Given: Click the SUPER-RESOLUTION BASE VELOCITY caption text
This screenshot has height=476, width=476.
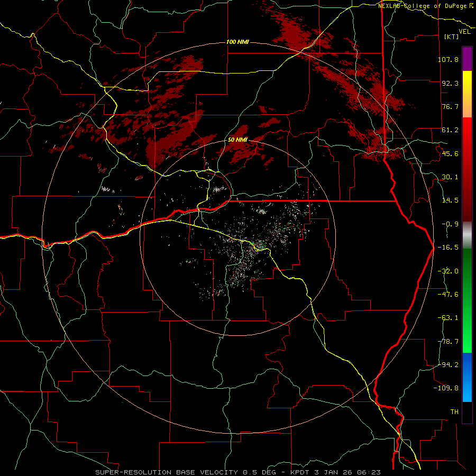Looking at the screenshot, I should (167, 472).
